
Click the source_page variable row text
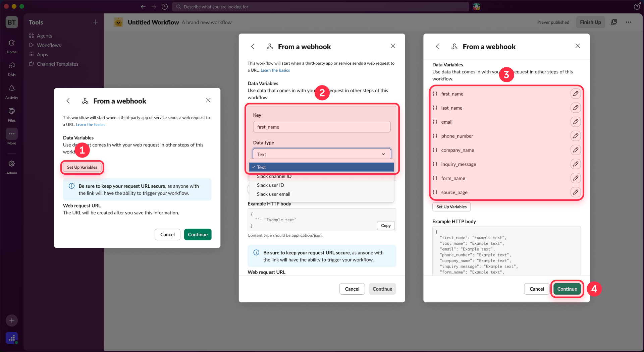[x=454, y=192]
